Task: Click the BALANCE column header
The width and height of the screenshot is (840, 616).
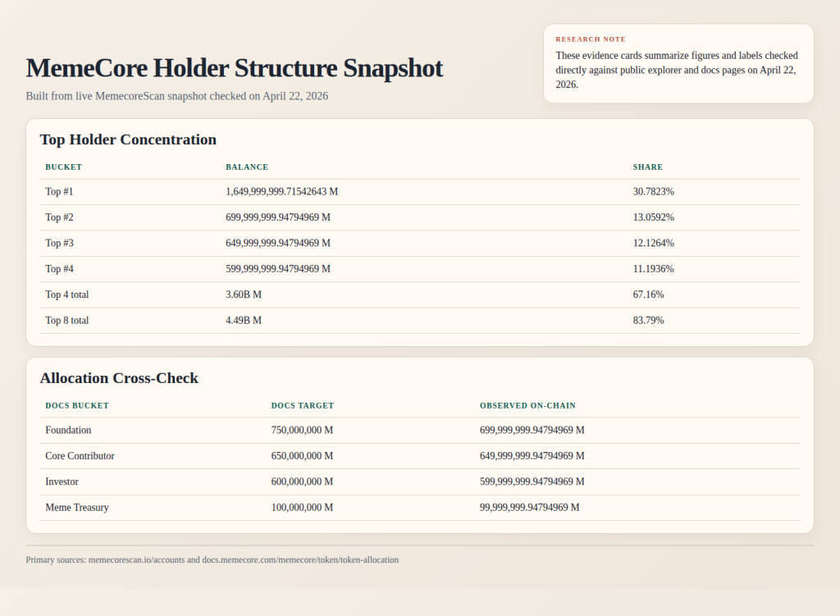Action: (247, 167)
